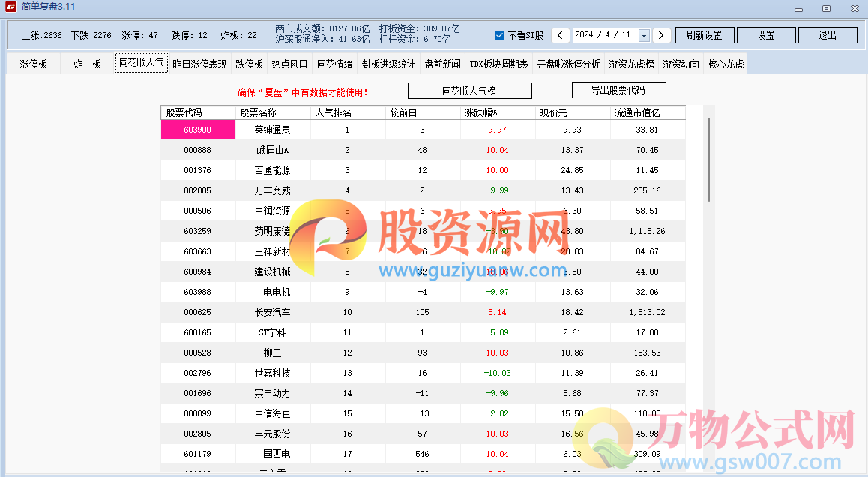Select stock code 000099
Screen dimensions: 868x477
pos(198,413)
